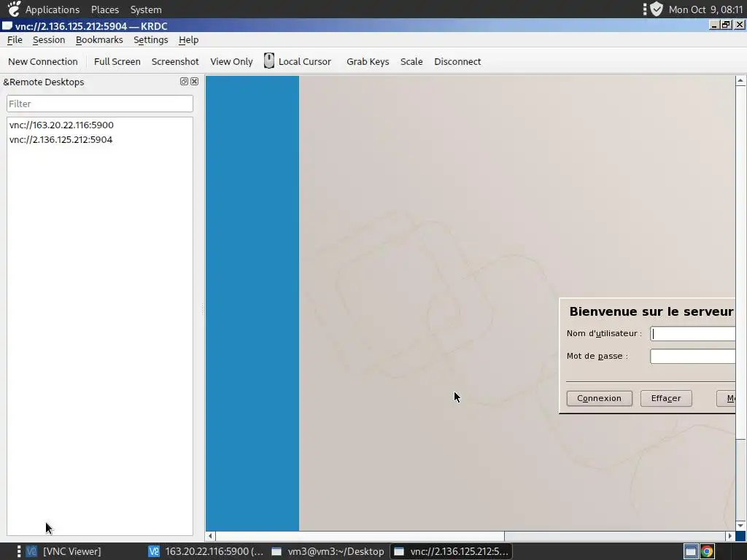Switch to vm3@vm3:~/Desktop terminal
The image size is (747, 560).
(x=328, y=551)
